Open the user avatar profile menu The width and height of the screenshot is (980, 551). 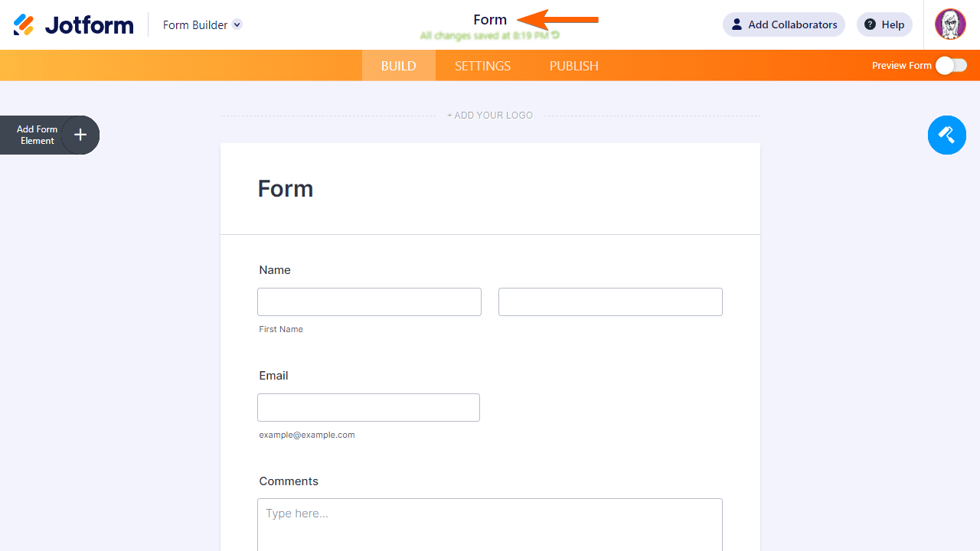pyautogui.click(x=950, y=24)
